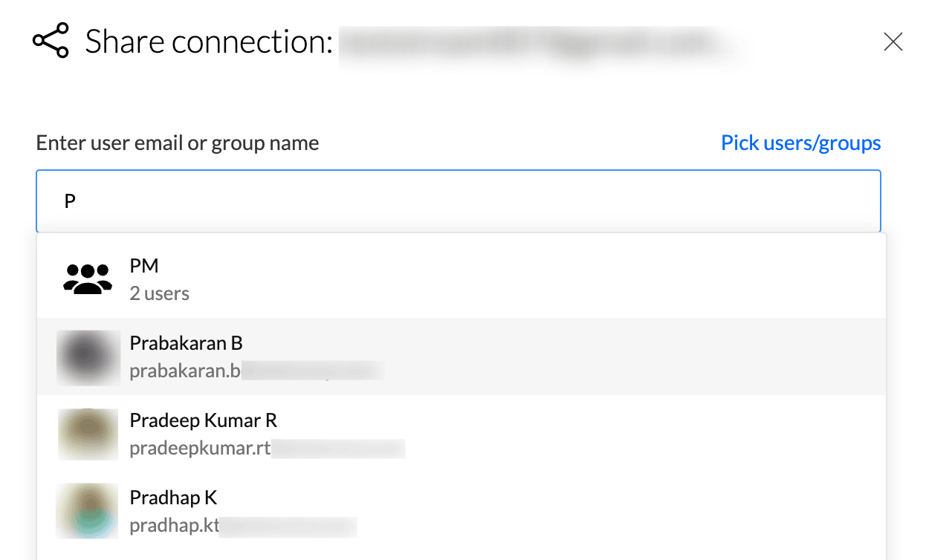Viewport: 926px width, 560px height.
Task: Open the Pick users/groups link
Action: pos(800,143)
